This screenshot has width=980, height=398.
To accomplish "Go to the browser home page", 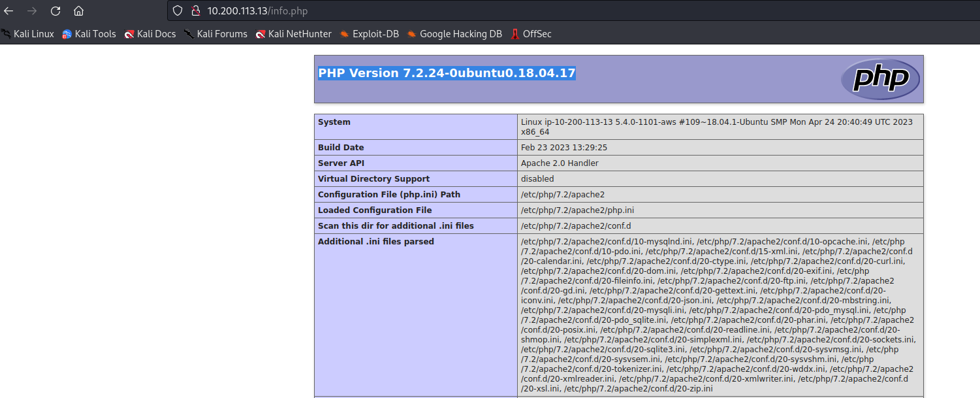I will 78,11.
